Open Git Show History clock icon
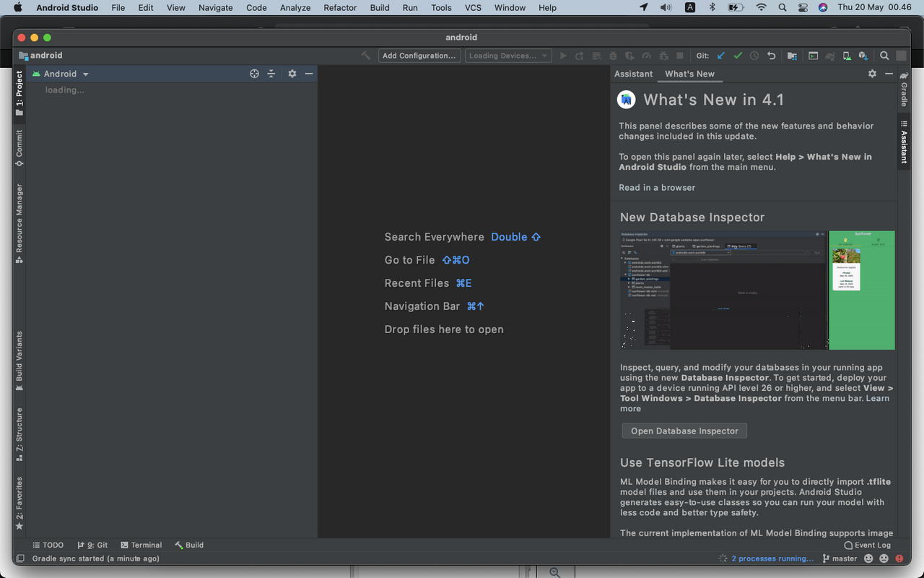The width and height of the screenshot is (924, 578). tap(754, 56)
